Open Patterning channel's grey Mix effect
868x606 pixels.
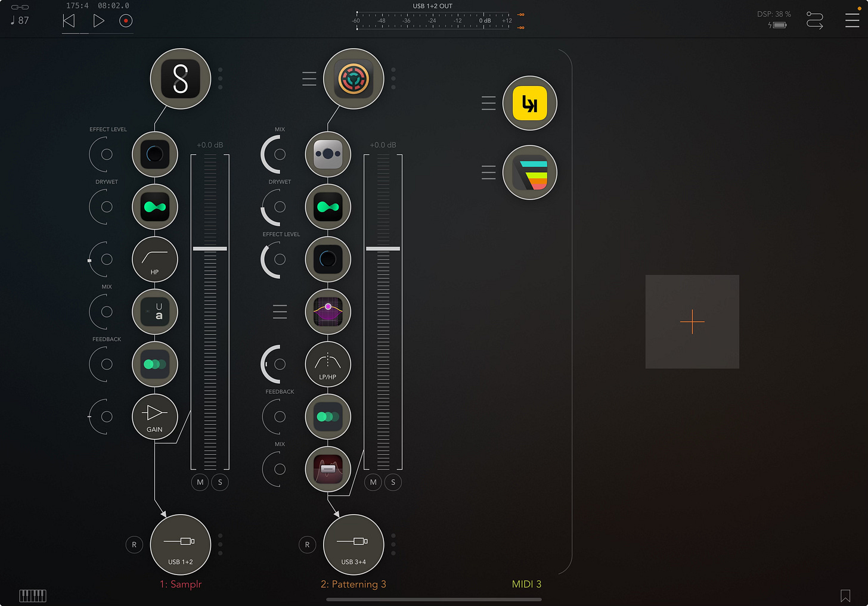point(328,154)
